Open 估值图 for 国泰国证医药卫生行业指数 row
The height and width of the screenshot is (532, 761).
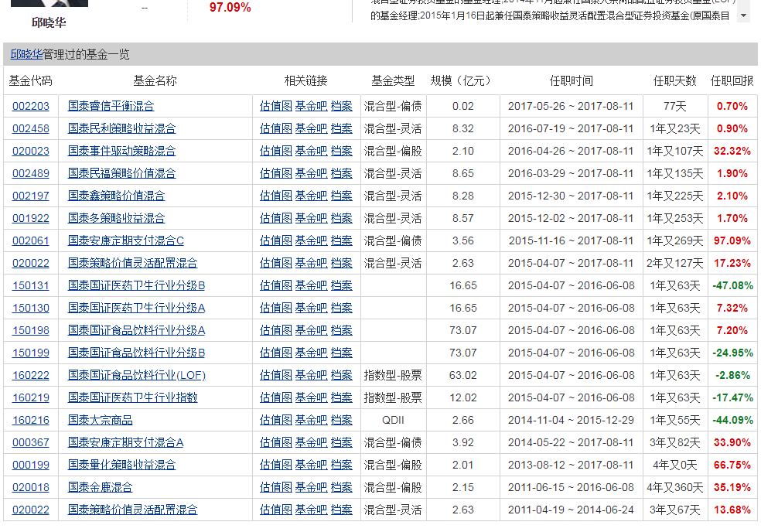(275, 397)
